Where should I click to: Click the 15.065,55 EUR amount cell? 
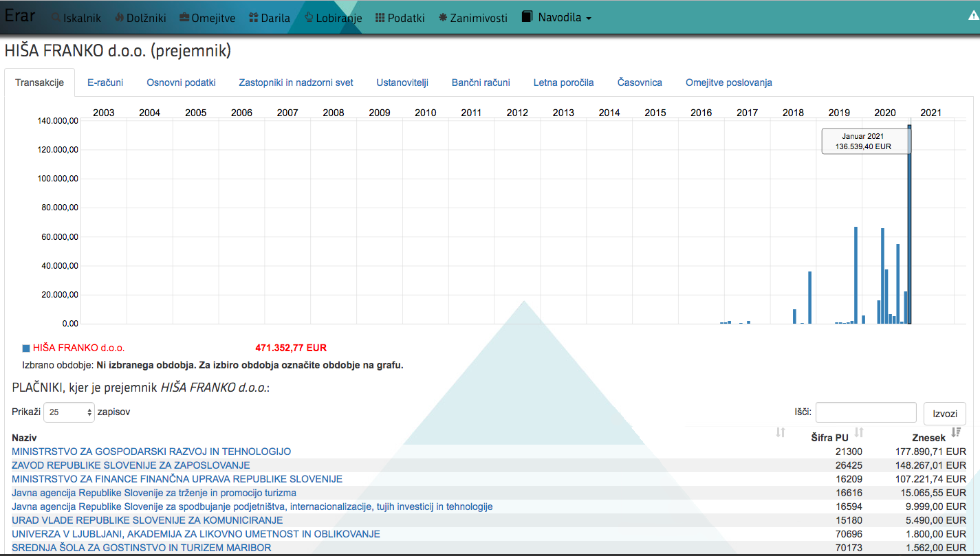coord(933,493)
